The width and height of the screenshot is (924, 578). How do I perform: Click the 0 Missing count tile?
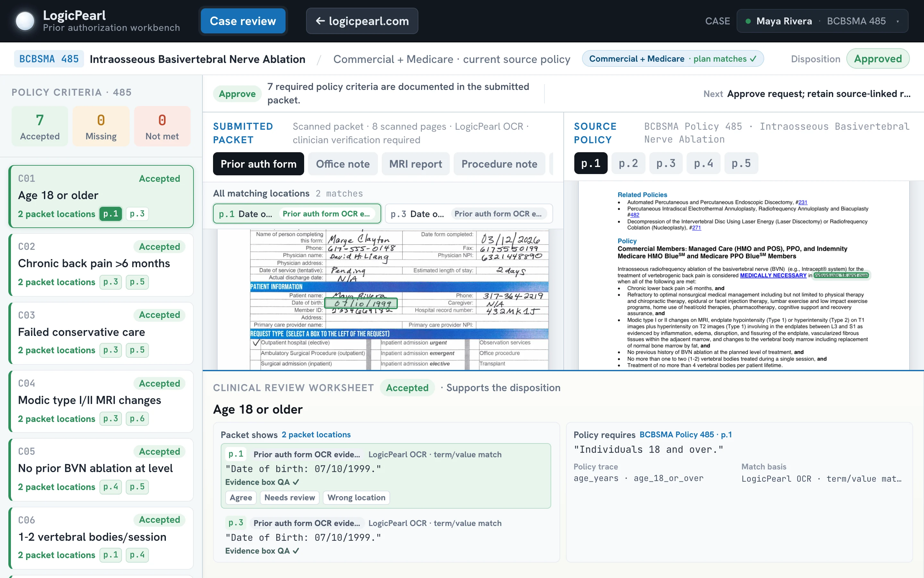[101, 126]
